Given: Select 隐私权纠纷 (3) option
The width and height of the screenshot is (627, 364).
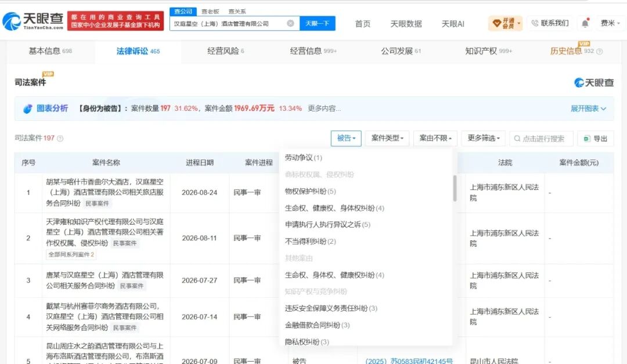Looking at the screenshot, I should 307,341.
